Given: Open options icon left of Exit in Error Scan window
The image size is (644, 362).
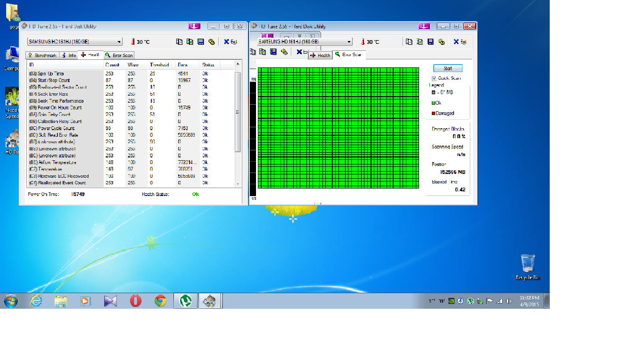Looking at the screenshot, I should [x=441, y=42].
